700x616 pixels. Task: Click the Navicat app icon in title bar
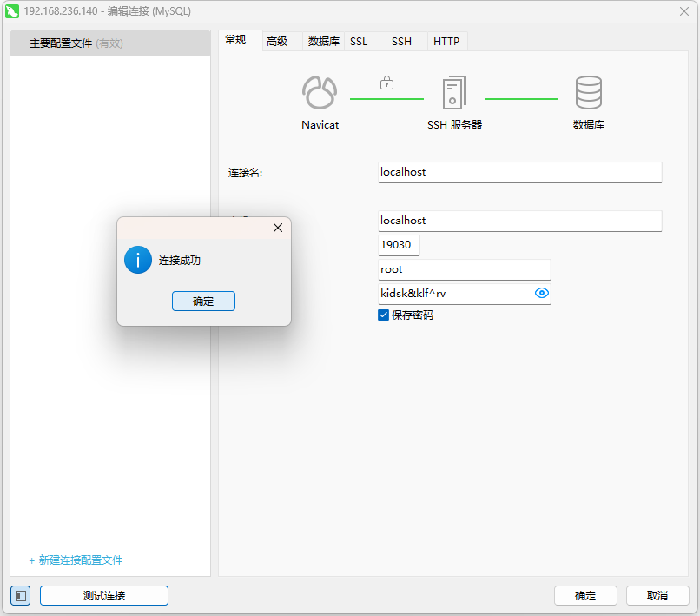pos(12,11)
